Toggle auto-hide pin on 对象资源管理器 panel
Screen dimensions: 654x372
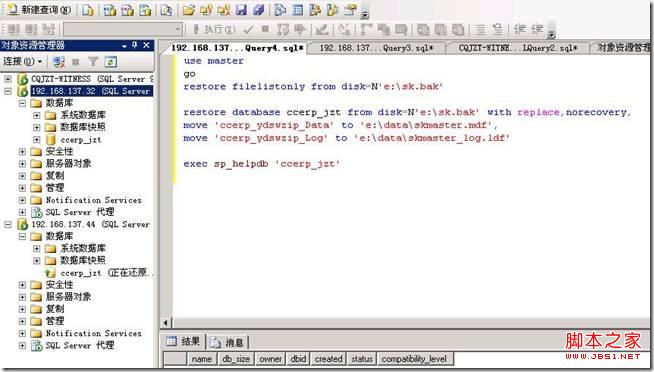[134, 45]
